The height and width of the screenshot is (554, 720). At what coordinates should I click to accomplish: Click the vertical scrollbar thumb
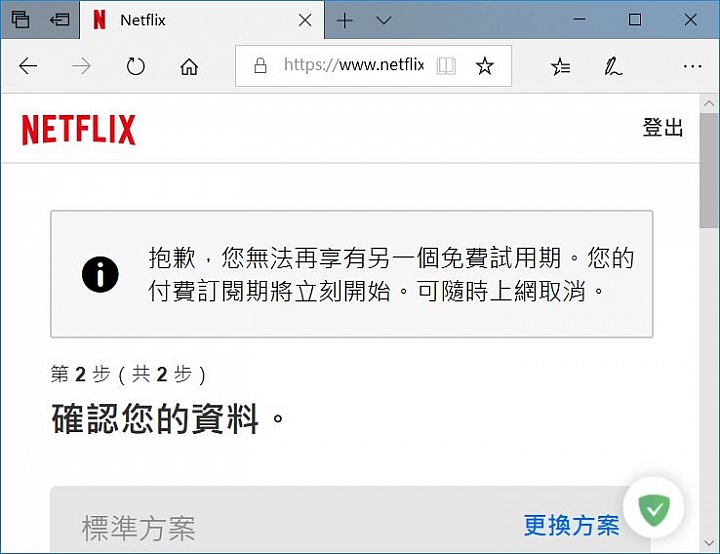(x=709, y=171)
